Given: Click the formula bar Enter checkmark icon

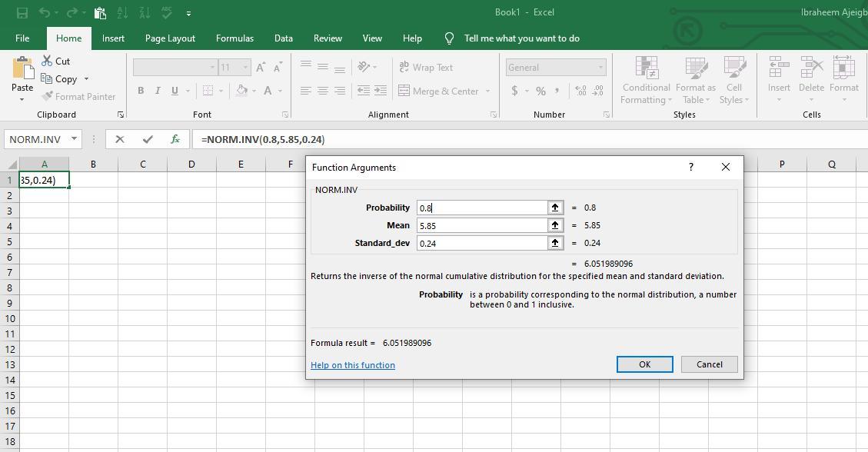Looking at the screenshot, I should [148, 139].
